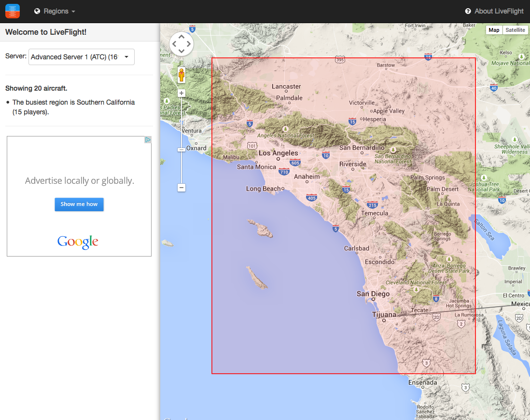Click the Welcome to LiveFlight! heading

(46, 32)
